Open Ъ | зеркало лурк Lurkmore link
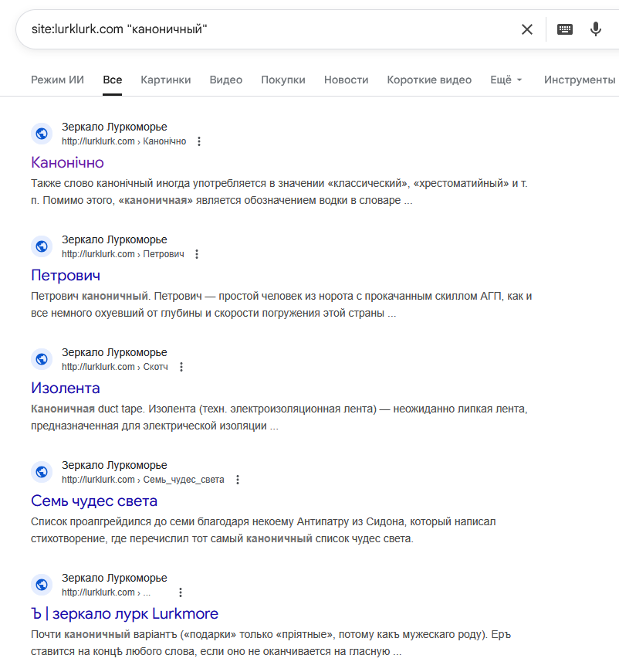 click(124, 613)
